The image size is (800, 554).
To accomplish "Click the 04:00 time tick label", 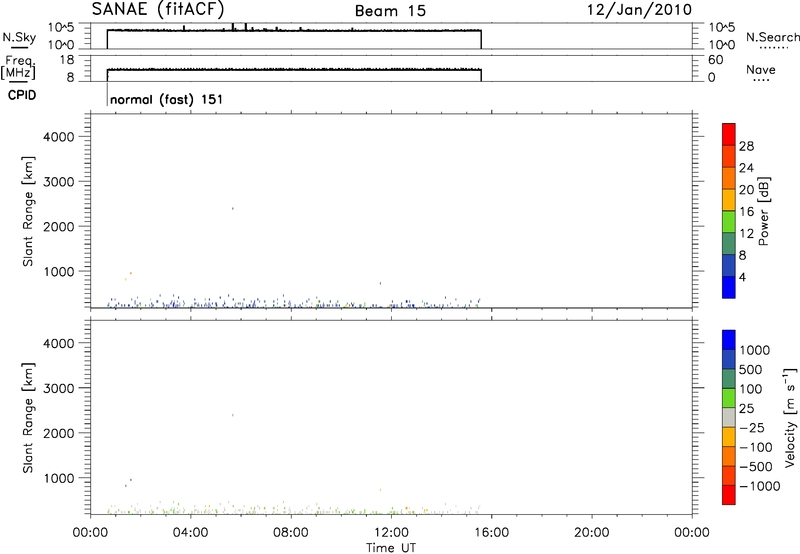I will [190, 533].
